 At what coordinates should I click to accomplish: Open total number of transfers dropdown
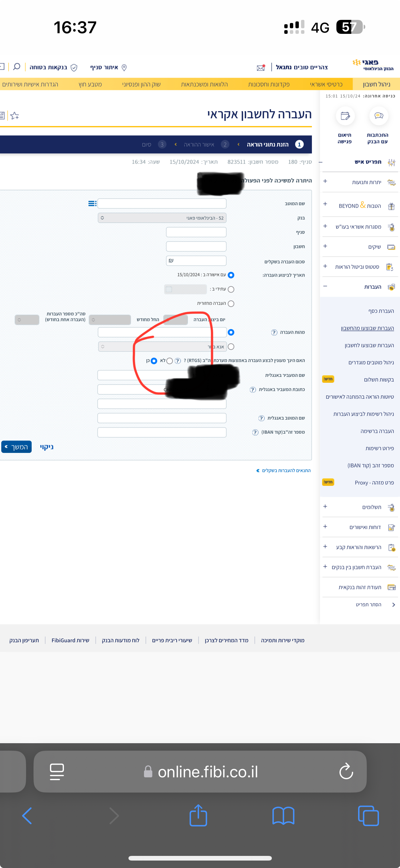click(27, 320)
